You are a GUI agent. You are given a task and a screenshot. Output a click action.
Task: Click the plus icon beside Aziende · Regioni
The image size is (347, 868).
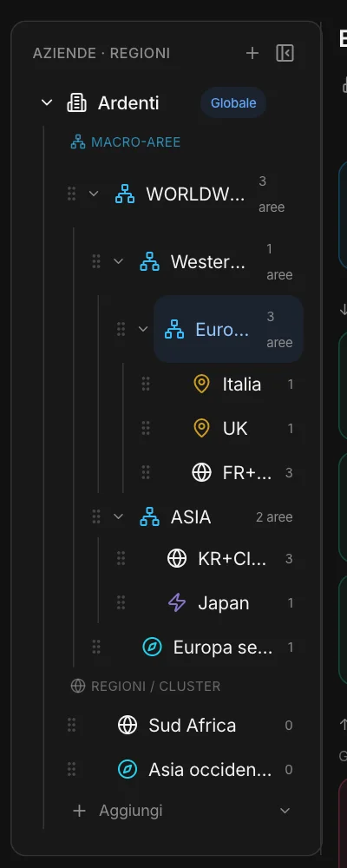pos(252,53)
